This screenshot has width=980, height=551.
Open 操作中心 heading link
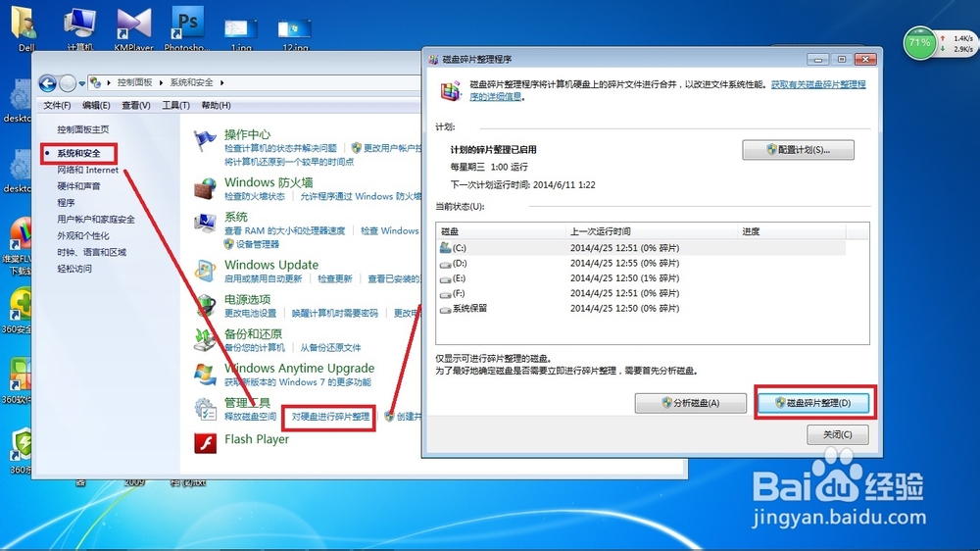pyautogui.click(x=248, y=134)
